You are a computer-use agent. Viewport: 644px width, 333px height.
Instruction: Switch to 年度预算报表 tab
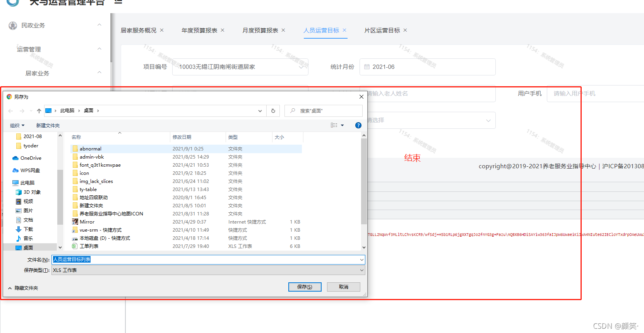point(199,30)
